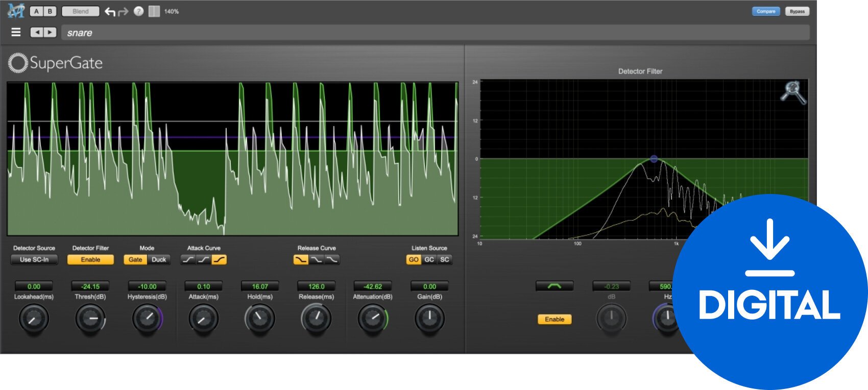The height and width of the screenshot is (390, 868).
Task: Click the Hysteresis(dB) knob
Action: coord(147,319)
